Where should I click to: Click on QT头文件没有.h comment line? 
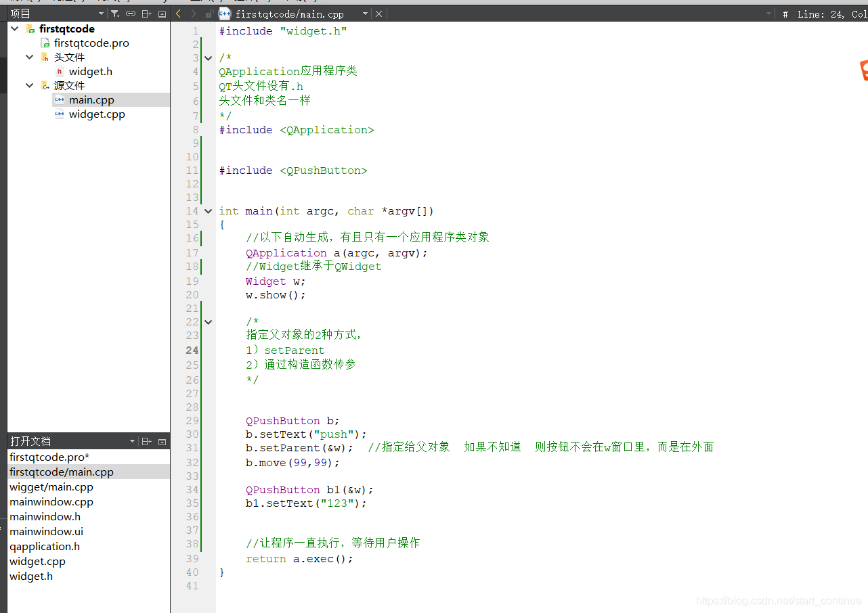click(261, 87)
